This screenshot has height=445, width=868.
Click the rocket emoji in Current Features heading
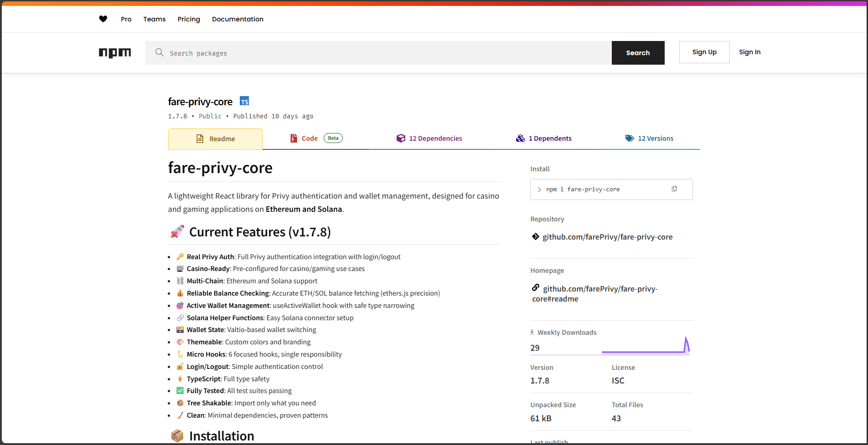coord(177,231)
